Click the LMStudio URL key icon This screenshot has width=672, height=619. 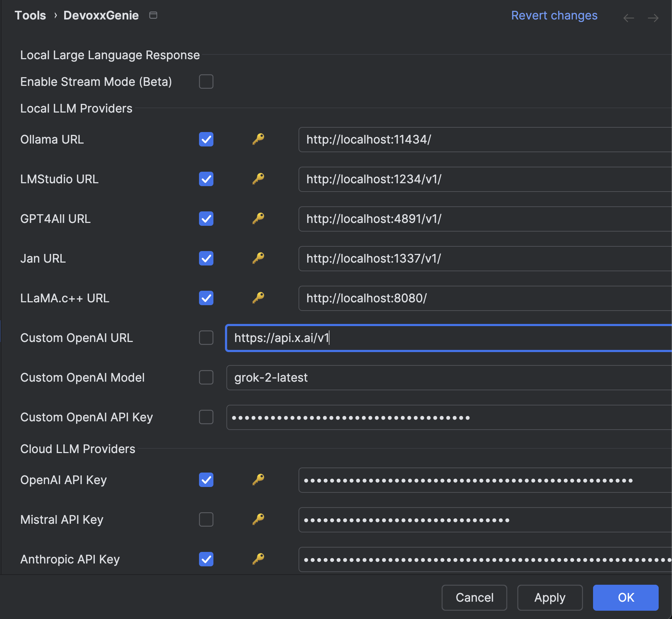pyautogui.click(x=258, y=179)
